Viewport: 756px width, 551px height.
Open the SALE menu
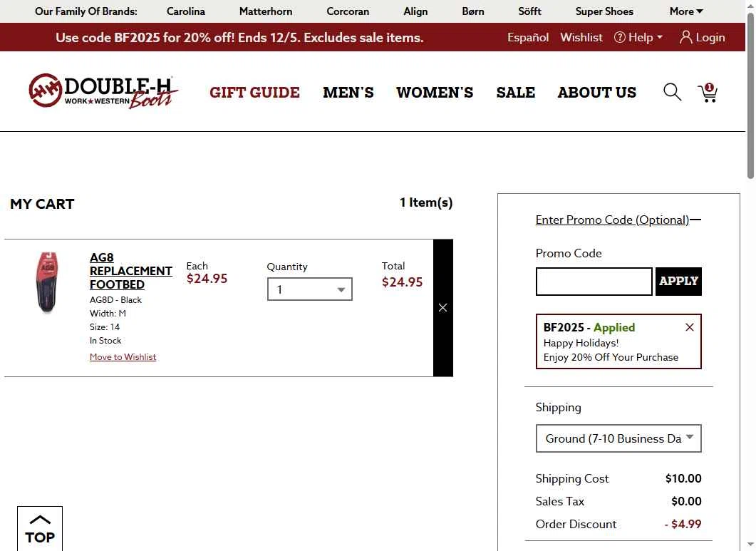pos(515,92)
